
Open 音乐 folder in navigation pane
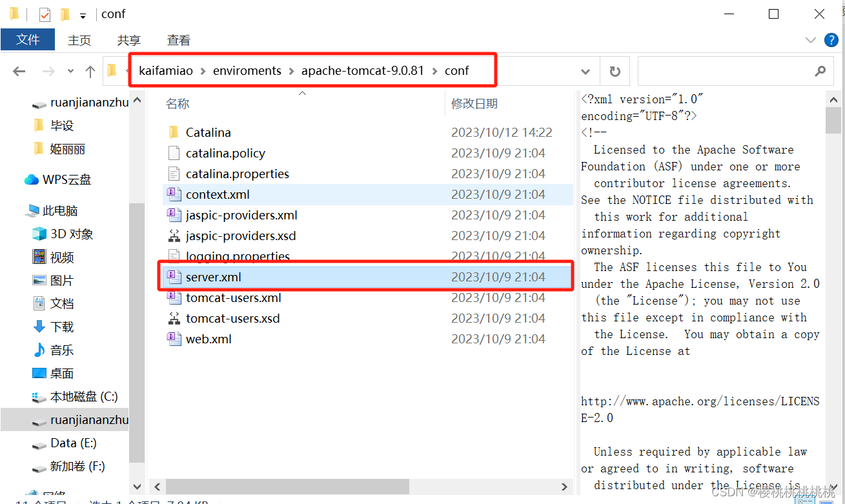pos(62,350)
